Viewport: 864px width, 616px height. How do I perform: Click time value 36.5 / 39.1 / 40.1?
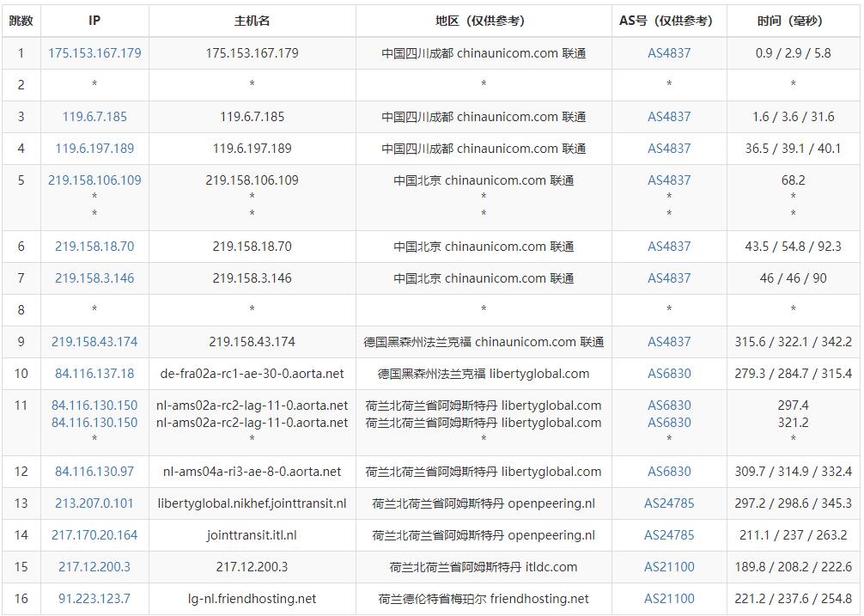[793, 149]
